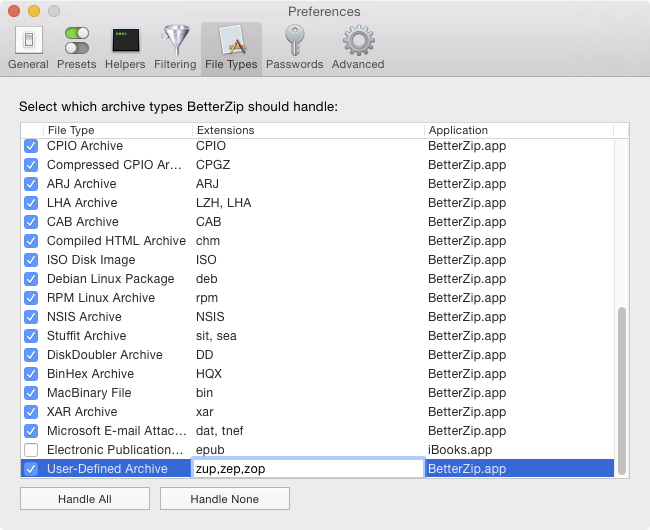Click BetterZip.app in the NSIS Archive row
Viewport: 650px width, 530px height.
coord(467,317)
